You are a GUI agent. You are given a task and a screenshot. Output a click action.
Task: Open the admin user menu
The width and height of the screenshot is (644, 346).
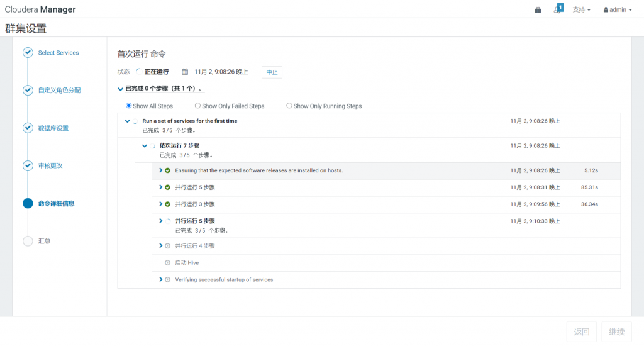click(618, 9)
